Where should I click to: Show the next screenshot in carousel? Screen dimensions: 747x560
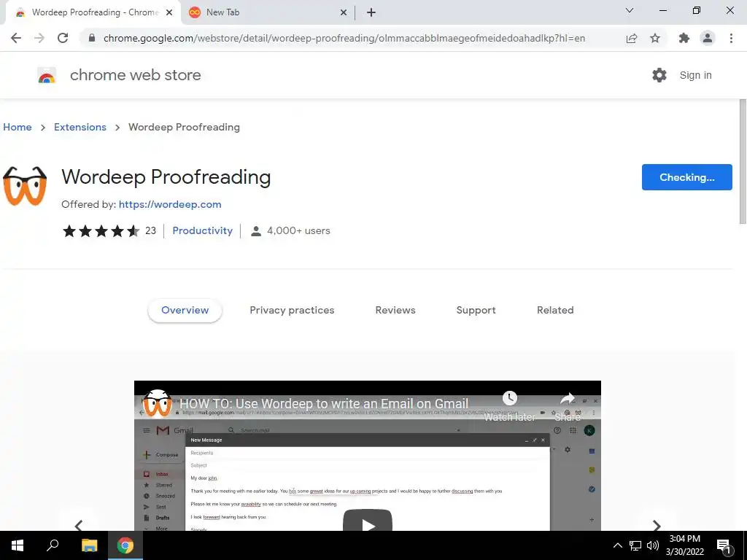coord(657,525)
